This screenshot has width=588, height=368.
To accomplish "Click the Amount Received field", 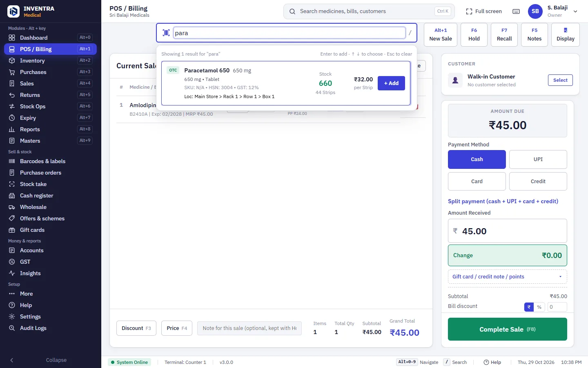I will 508,231.
